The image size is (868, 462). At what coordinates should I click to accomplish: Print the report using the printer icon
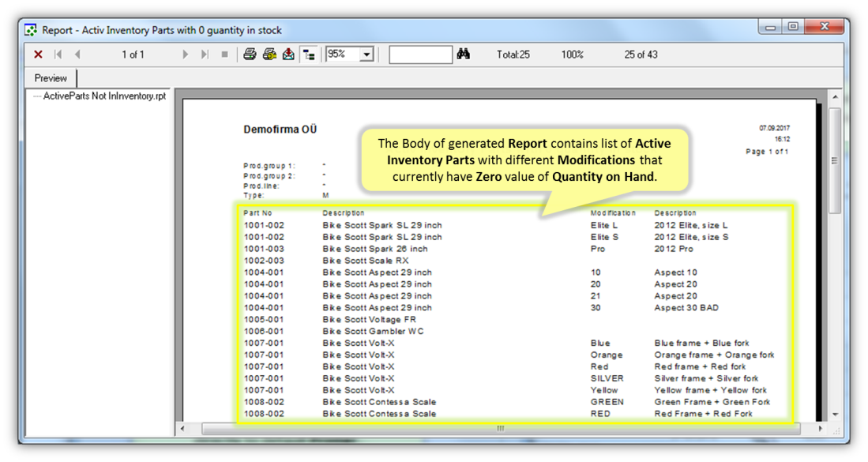tap(250, 54)
